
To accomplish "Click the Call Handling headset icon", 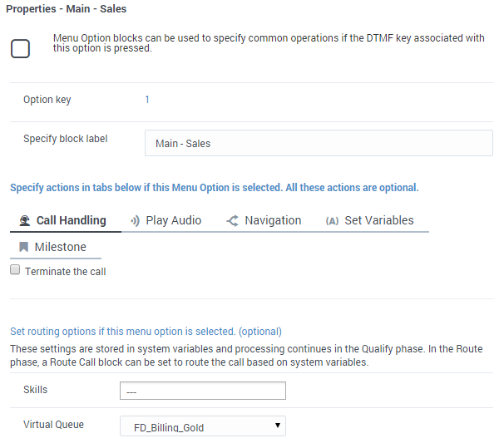I will 24,220.
